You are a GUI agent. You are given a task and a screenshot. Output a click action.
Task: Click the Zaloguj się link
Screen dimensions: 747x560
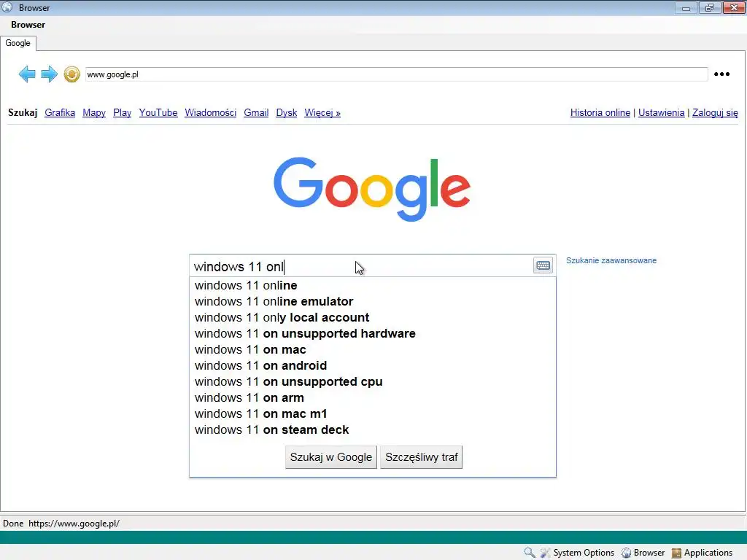pyautogui.click(x=715, y=113)
